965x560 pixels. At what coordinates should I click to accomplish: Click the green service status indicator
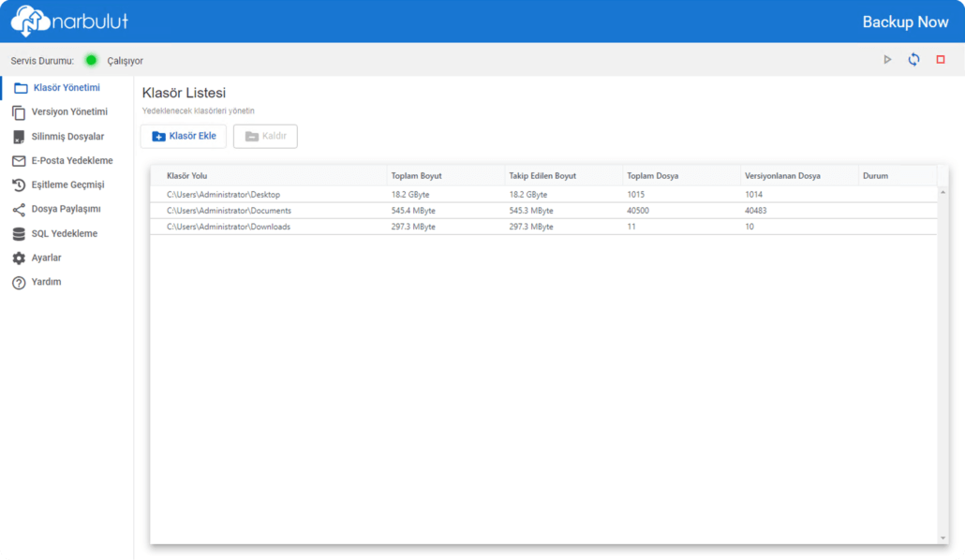pyautogui.click(x=91, y=60)
